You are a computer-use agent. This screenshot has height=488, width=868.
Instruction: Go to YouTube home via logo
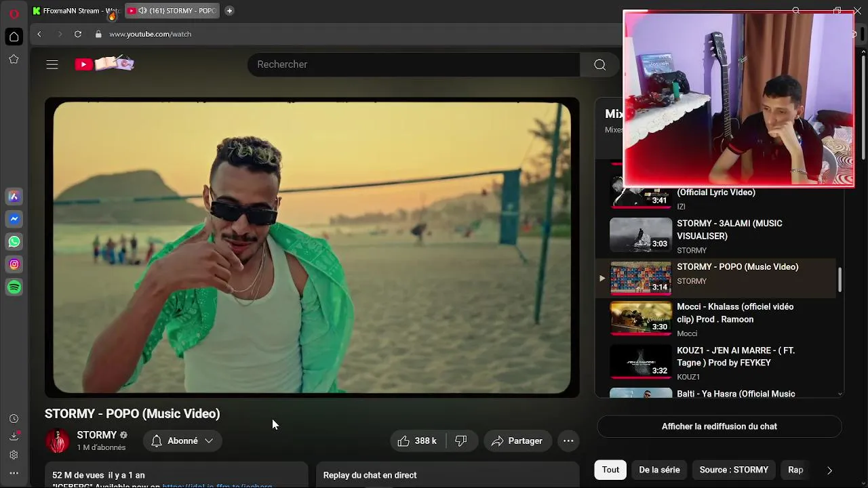tap(104, 64)
